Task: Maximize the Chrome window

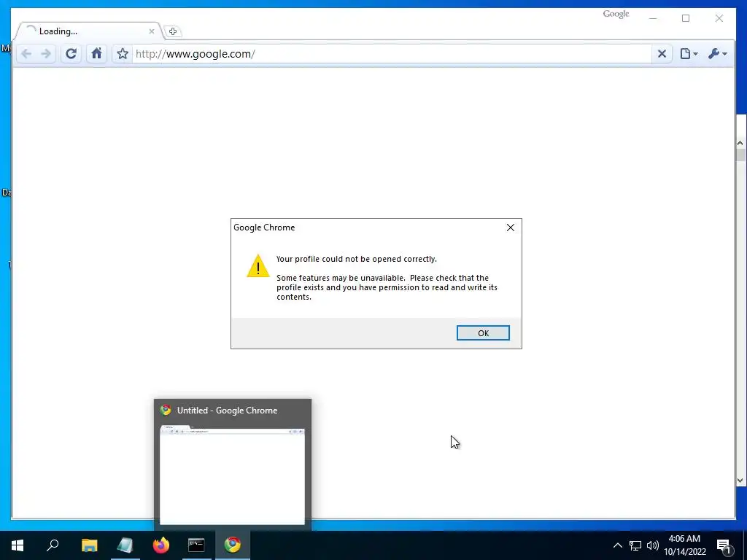Action: click(x=686, y=18)
